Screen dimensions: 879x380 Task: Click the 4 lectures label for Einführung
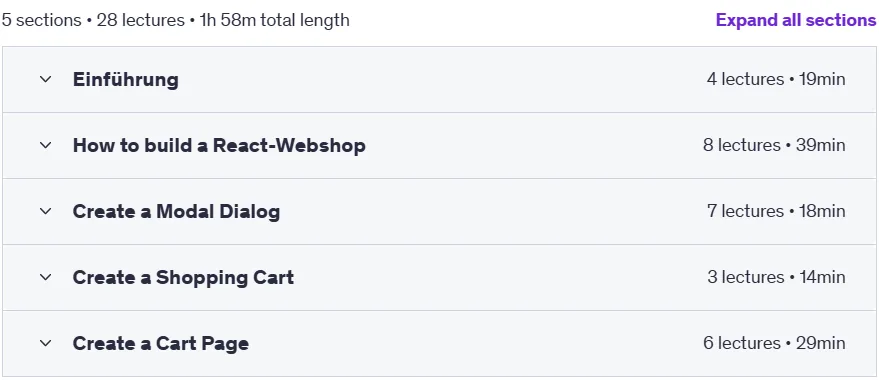[745, 80]
